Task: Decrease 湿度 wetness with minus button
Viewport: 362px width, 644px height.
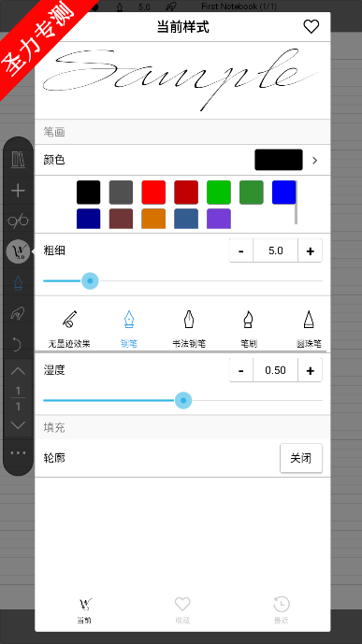Action: click(240, 370)
